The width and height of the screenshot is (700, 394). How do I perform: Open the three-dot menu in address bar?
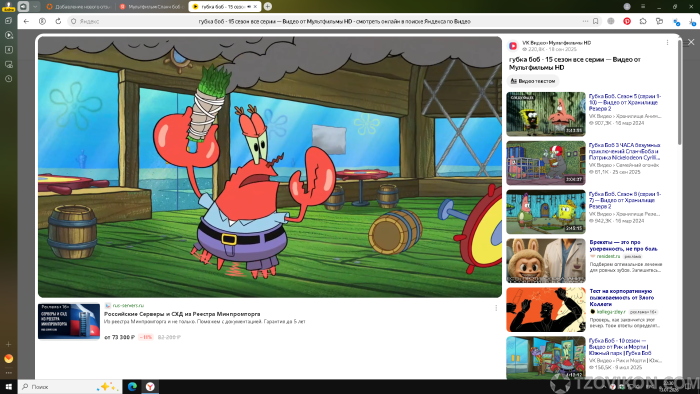(585, 21)
